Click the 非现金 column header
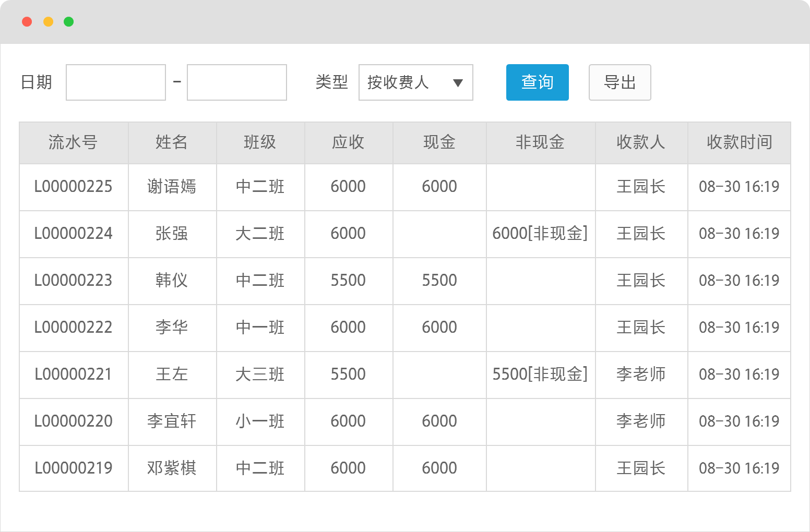Screen dimensions: 810x532 click(x=540, y=142)
